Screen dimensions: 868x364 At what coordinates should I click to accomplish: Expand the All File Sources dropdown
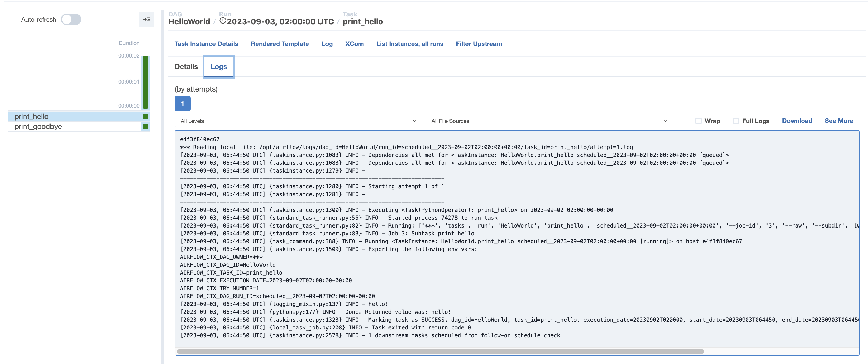pos(549,121)
